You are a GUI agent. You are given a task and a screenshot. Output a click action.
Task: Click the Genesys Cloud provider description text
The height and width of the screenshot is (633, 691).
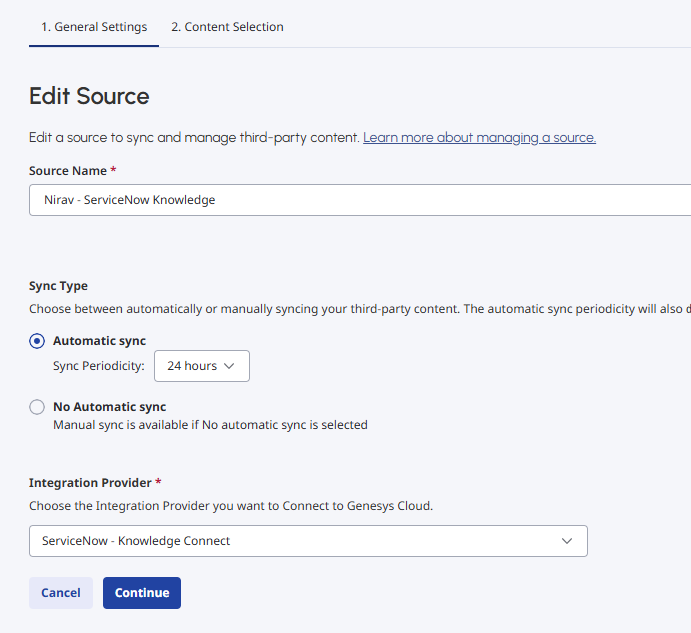click(x=231, y=506)
